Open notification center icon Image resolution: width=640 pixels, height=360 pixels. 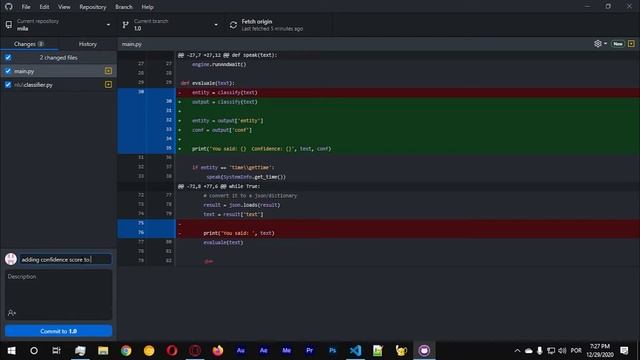pos(624,351)
